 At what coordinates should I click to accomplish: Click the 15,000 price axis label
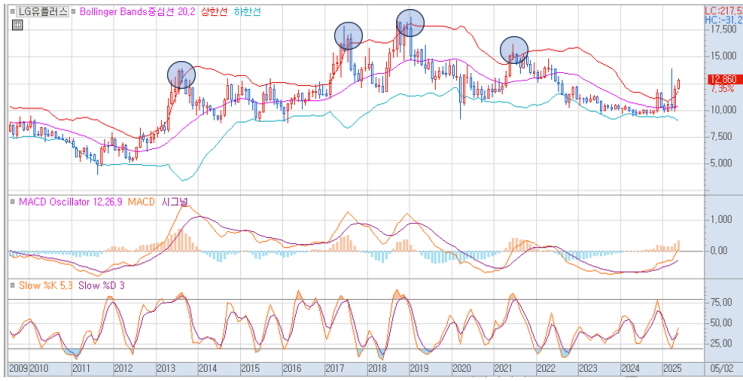coord(723,56)
